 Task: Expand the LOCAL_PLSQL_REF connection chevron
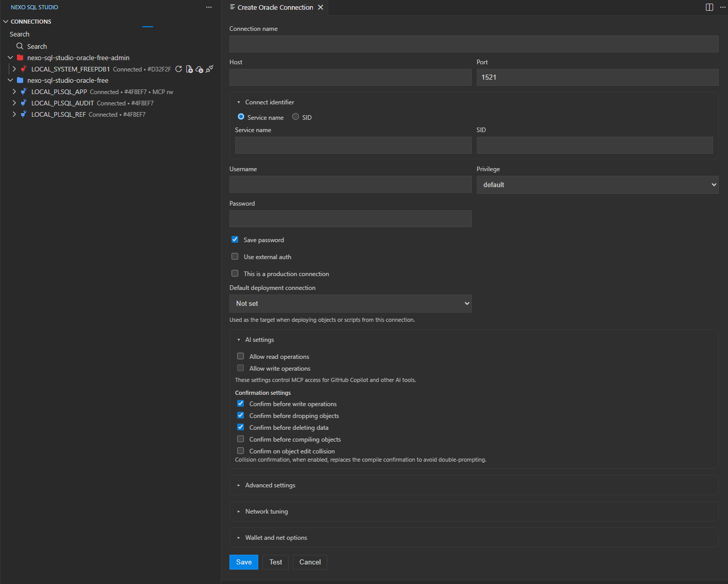click(14, 114)
